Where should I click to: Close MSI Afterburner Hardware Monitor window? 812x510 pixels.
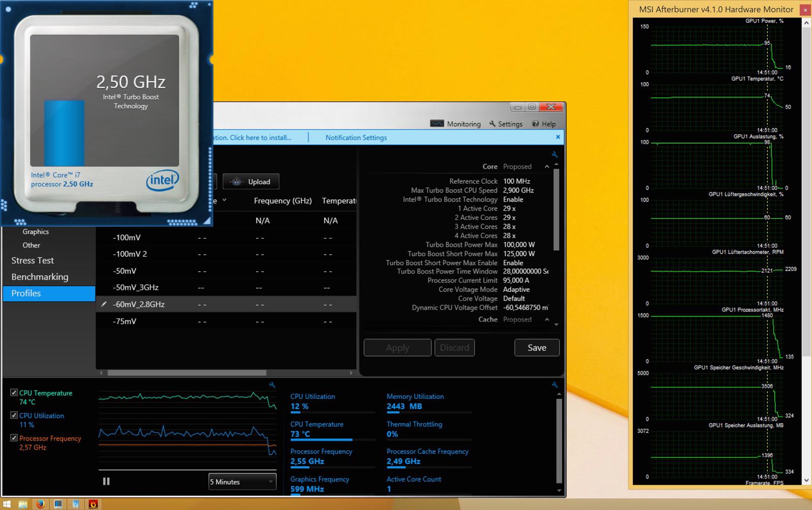click(805, 10)
